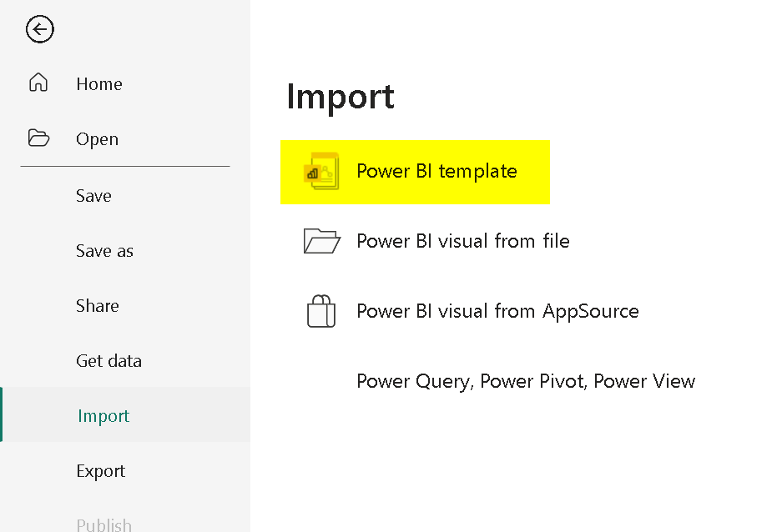Import a Power BI template
This screenshot has height=532, width=777.
[x=436, y=172]
